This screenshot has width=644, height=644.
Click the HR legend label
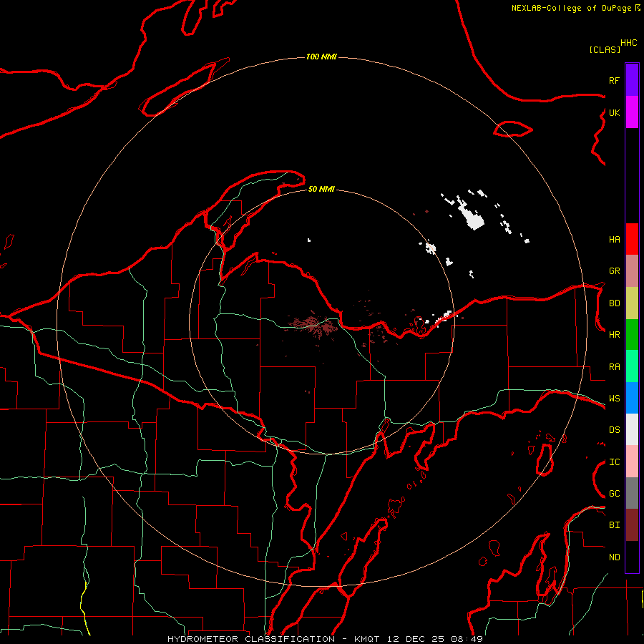click(x=615, y=335)
